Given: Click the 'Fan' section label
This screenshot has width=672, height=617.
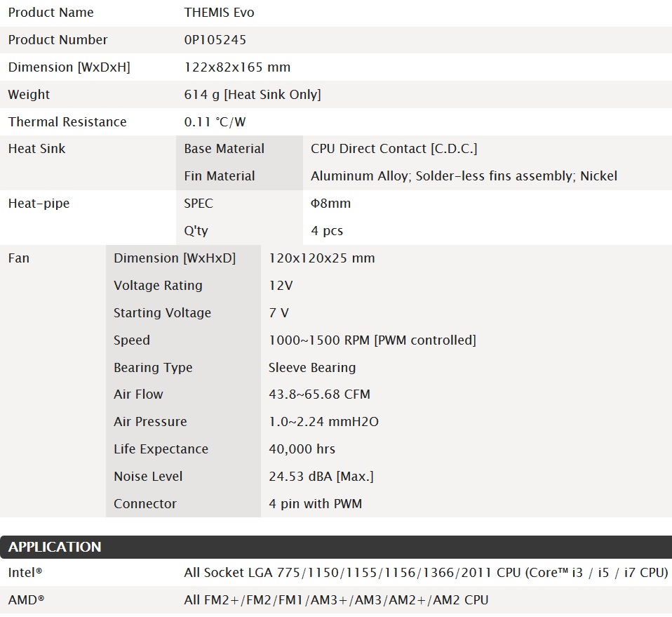Looking at the screenshot, I should [x=19, y=258].
